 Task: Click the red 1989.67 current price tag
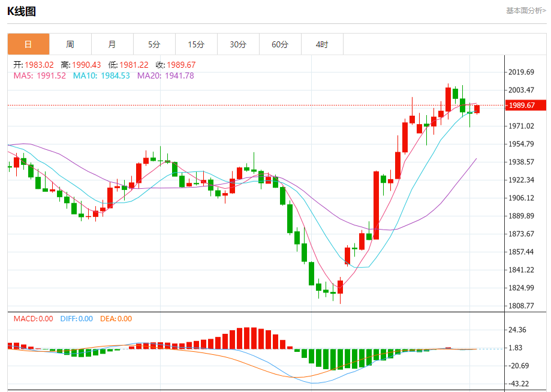[x=526, y=105]
